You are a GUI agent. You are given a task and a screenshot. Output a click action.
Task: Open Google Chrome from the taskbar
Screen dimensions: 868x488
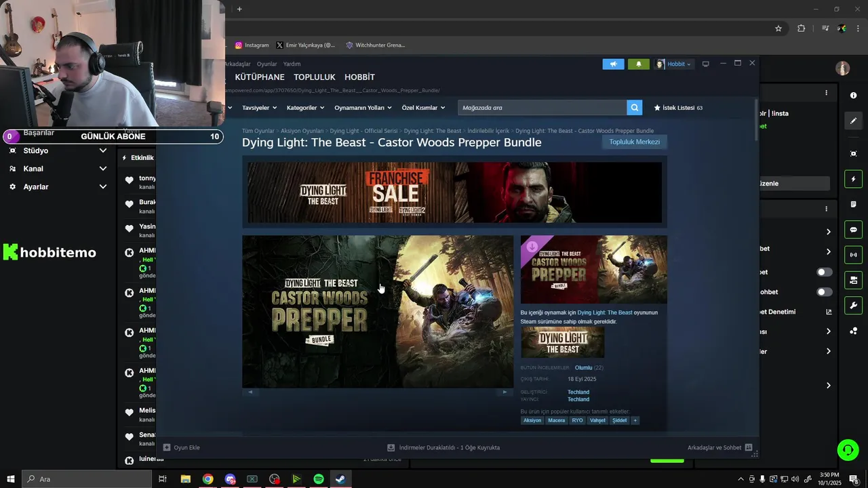point(208,479)
